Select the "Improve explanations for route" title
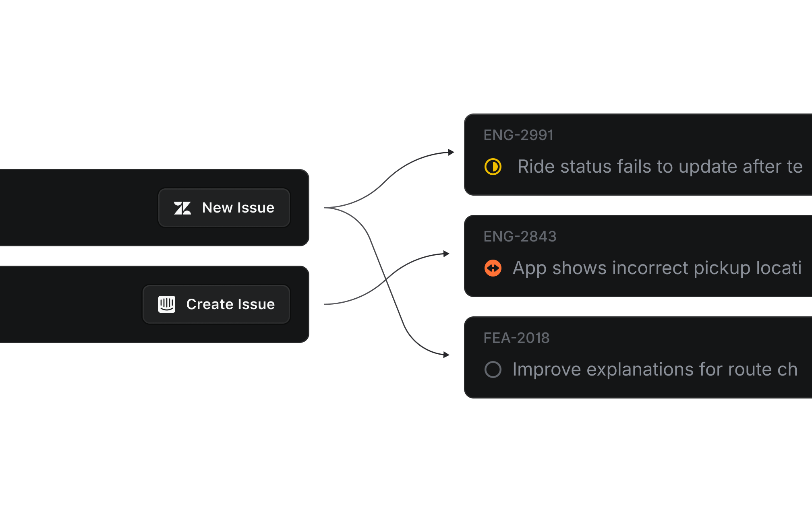This screenshot has height=512, width=812. (x=655, y=370)
